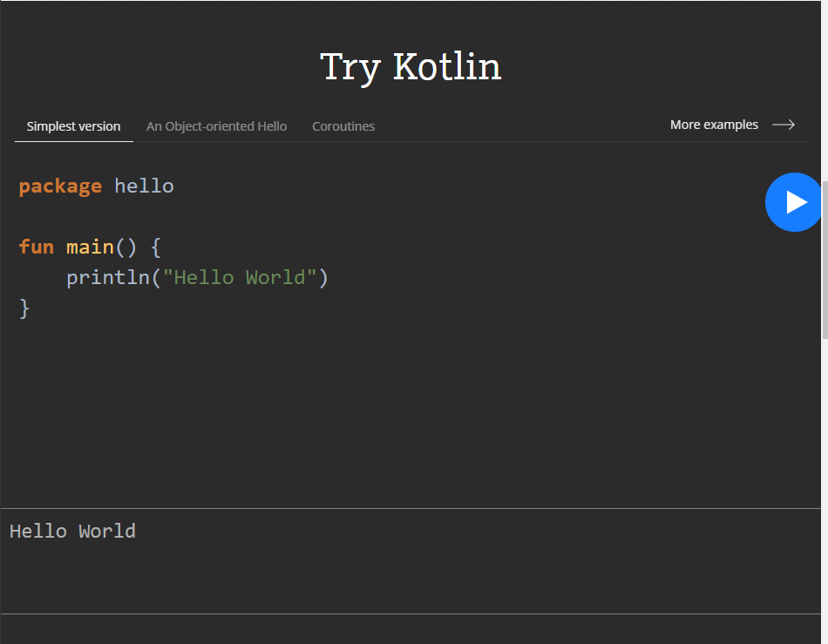Run the Kotlin code with the play button
Viewport: 828px width, 644px height.
point(793,202)
